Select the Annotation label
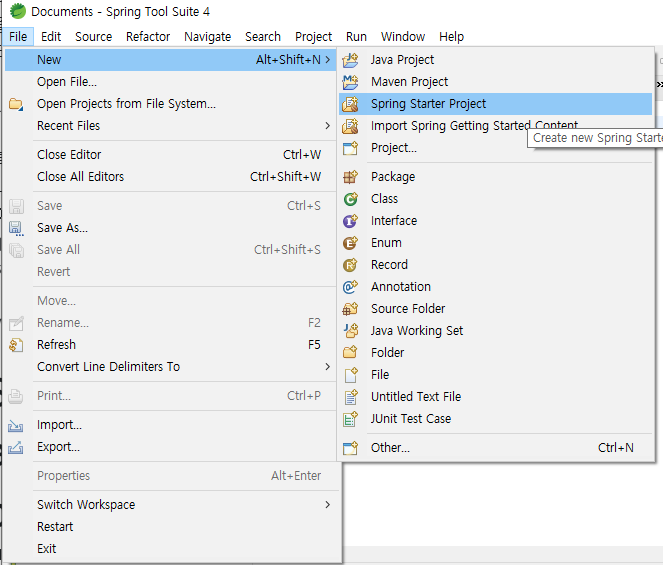 [x=400, y=287]
